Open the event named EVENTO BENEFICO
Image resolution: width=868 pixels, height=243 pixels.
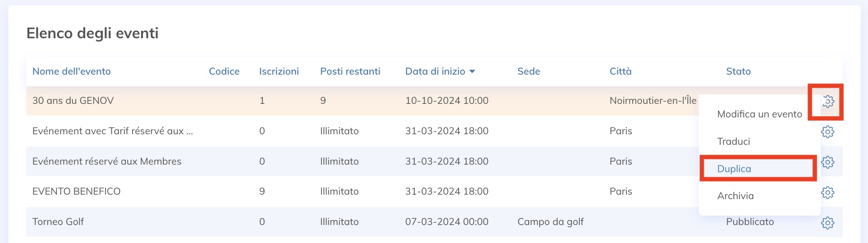[76, 191]
